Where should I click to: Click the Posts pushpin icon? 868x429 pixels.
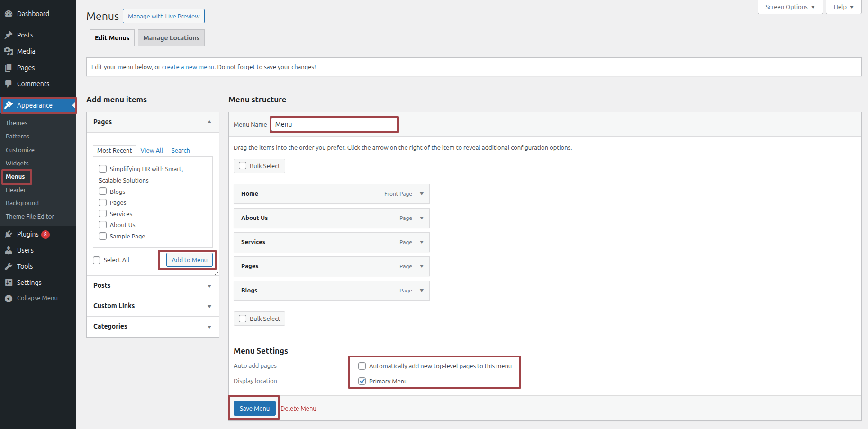pos(9,35)
